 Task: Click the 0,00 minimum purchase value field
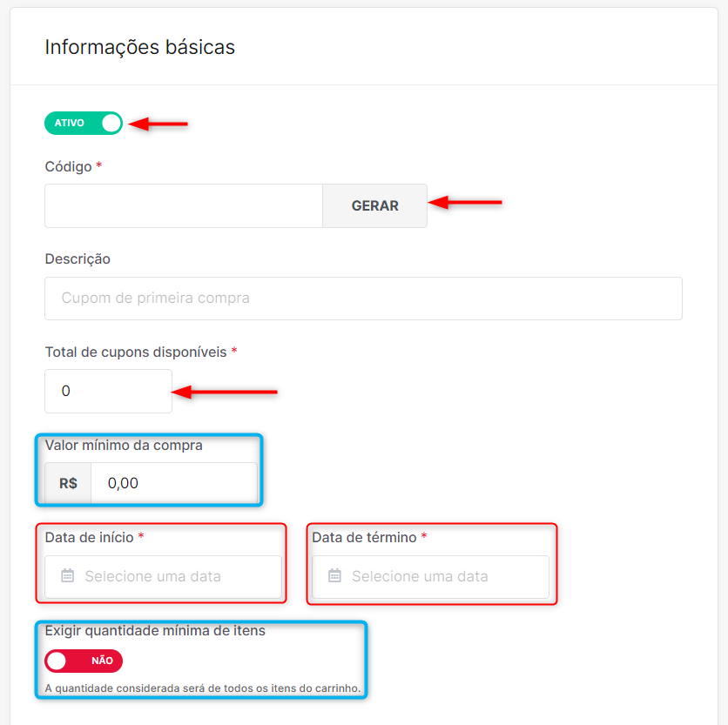tap(174, 483)
